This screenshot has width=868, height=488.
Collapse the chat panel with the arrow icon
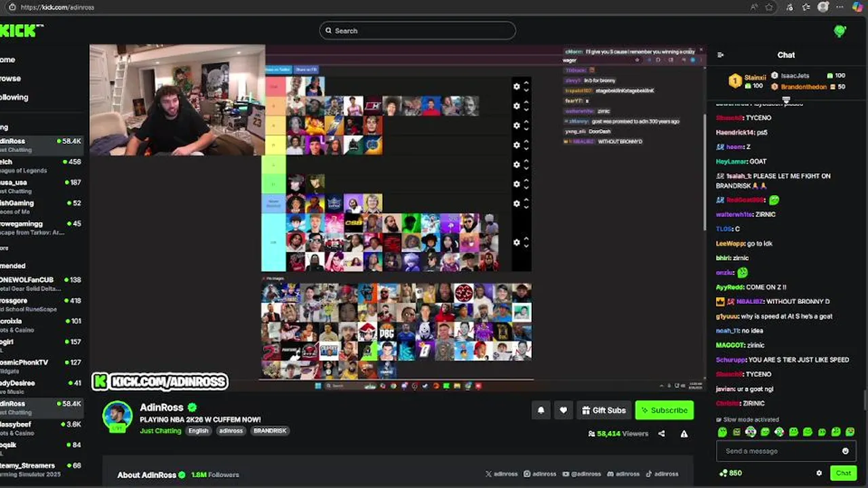720,55
